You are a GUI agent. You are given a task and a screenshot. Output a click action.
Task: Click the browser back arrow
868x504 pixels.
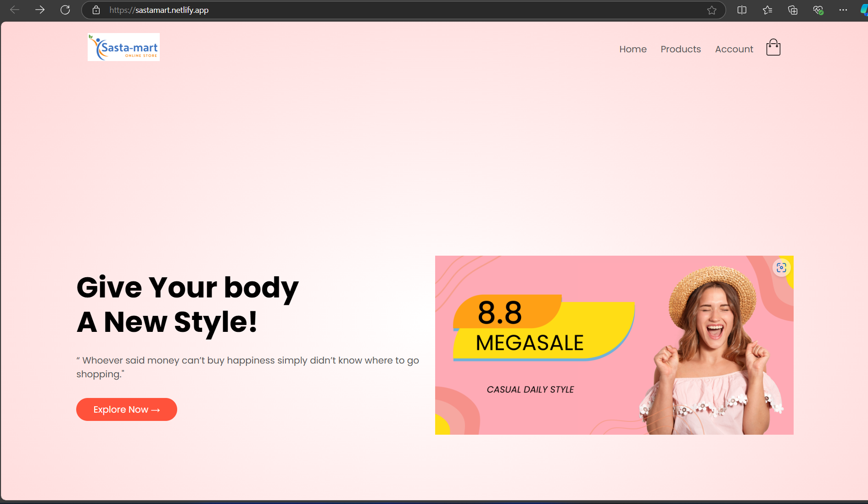(15, 10)
